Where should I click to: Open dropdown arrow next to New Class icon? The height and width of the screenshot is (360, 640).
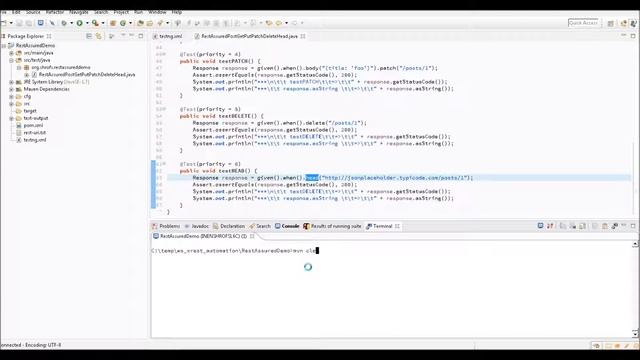(130, 23)
